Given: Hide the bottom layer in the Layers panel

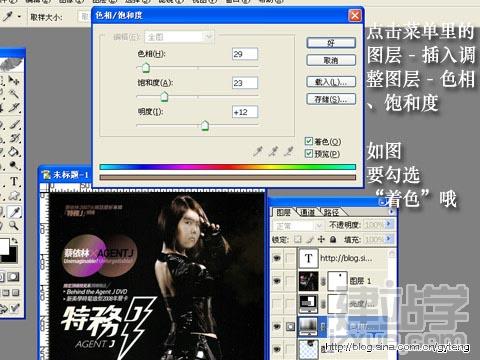Looking at the screenshot, I should (277, 349).
